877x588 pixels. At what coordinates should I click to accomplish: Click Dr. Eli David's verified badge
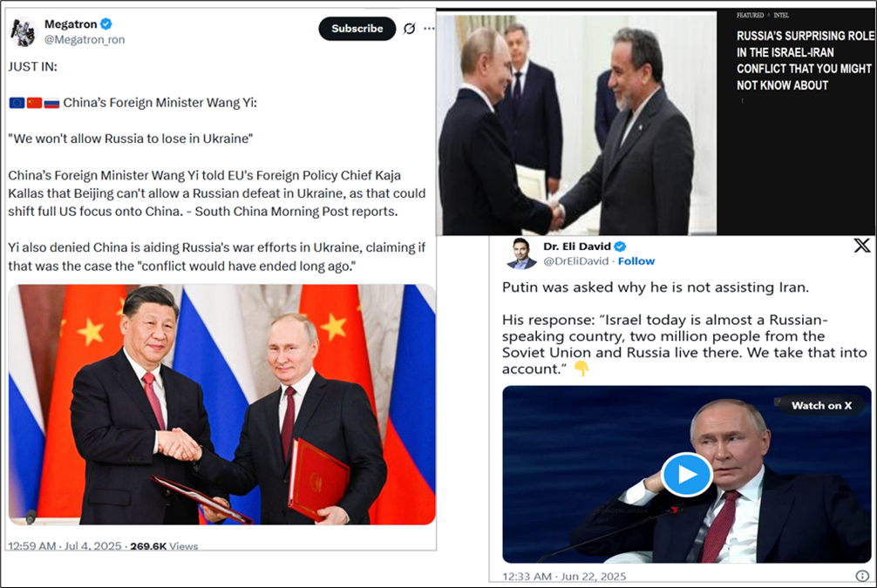pos(621,247)
